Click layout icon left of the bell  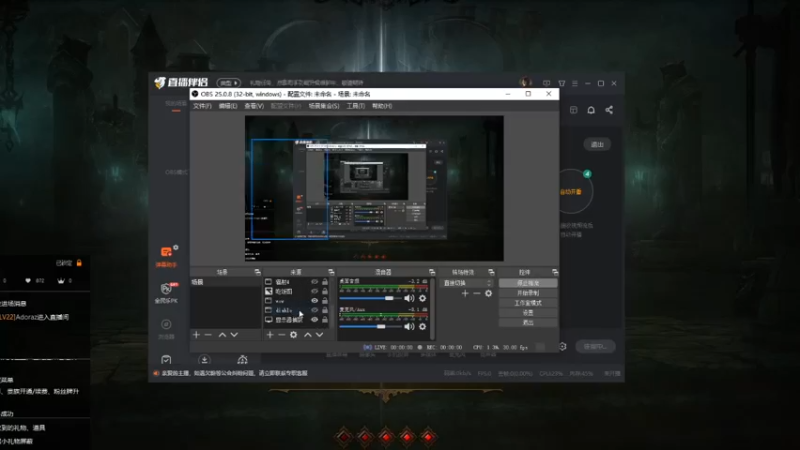[x=573, y=110]
